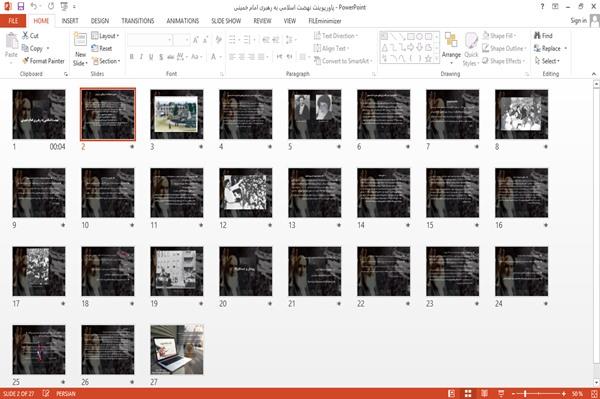
Task: Click the Reset slide button
Action: click(102, 48)
